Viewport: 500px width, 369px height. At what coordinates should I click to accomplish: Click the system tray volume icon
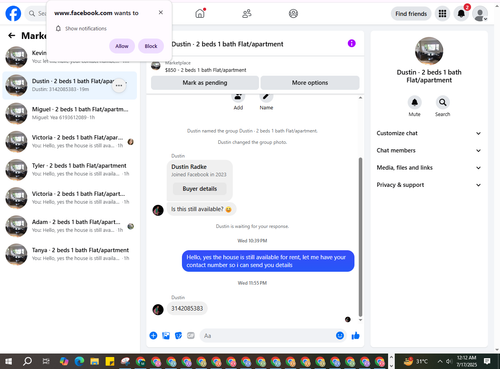pos(449,361)
